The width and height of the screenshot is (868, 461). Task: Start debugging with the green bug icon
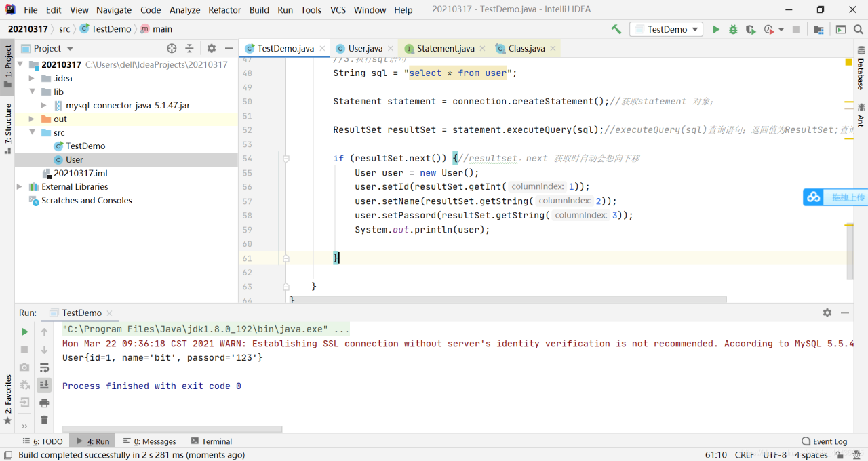tap(733, 29)
